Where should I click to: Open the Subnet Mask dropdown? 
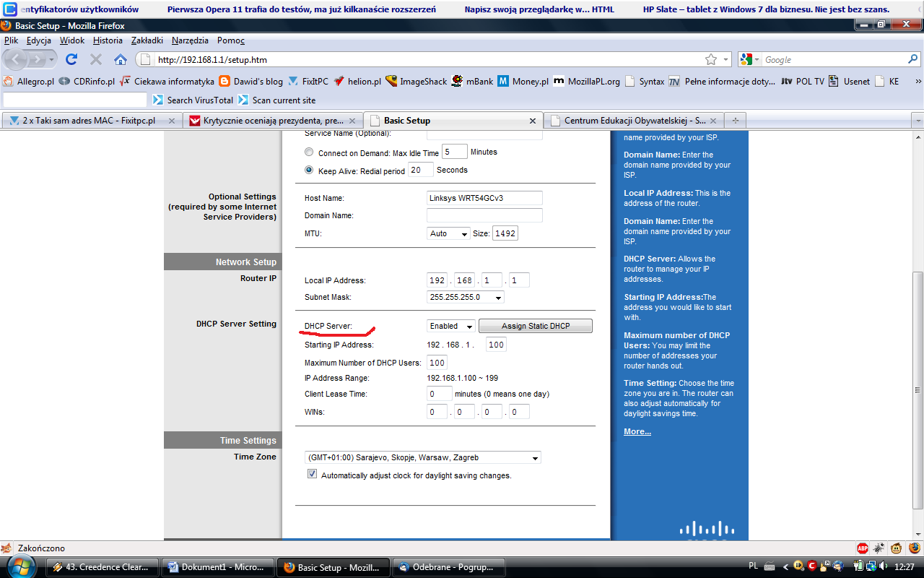click(466, 297)
